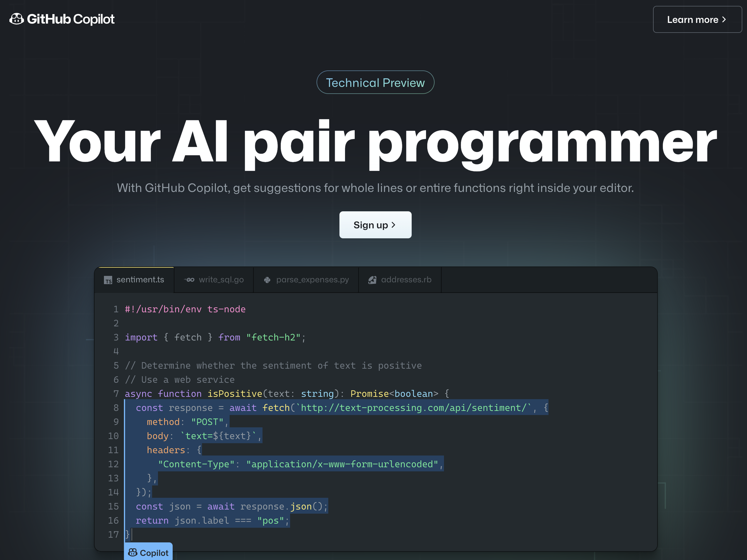Click the "fetch-h2" import string

274,338
